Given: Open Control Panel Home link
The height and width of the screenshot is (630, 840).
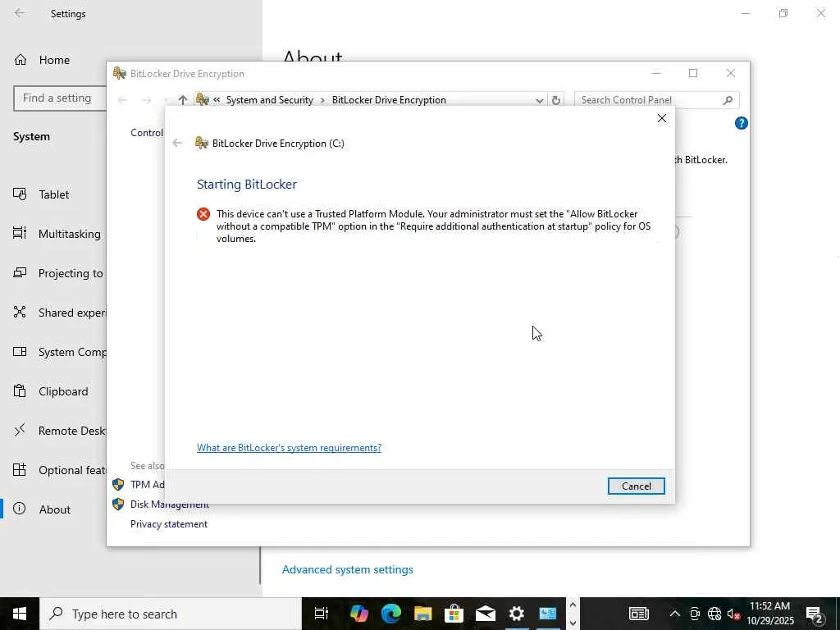Looking at the screenshot, I should (147, 133).
